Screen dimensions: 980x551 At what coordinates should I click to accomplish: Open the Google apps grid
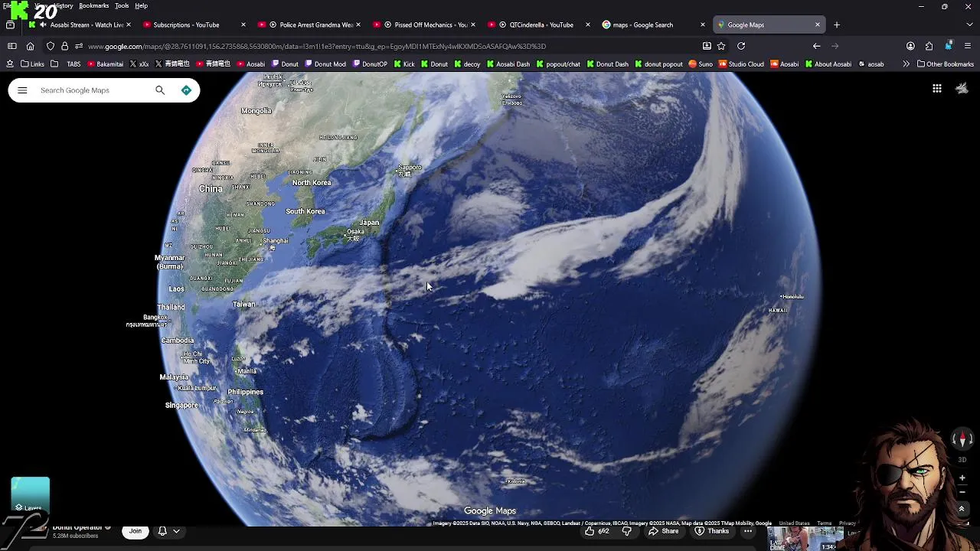click(x=936, y=89)
